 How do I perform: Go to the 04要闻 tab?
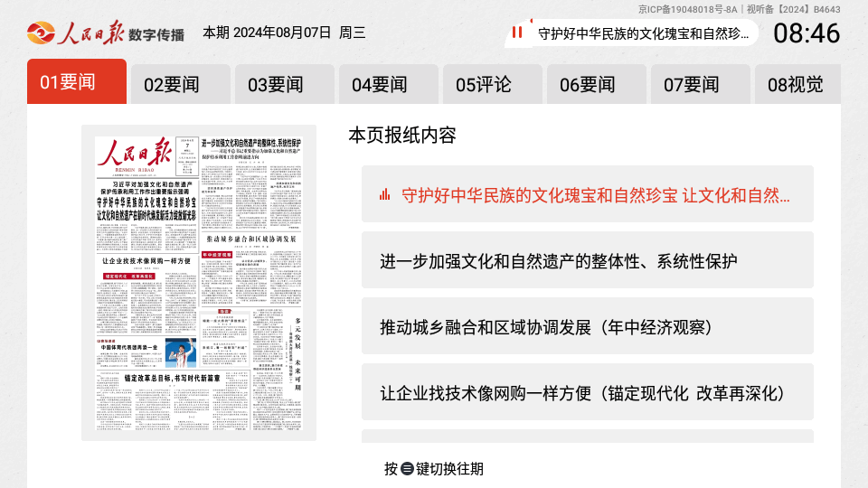(389, 85)
